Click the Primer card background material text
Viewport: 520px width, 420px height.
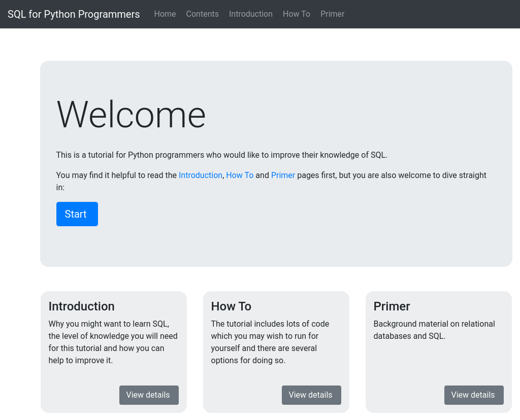pos(434,330)
